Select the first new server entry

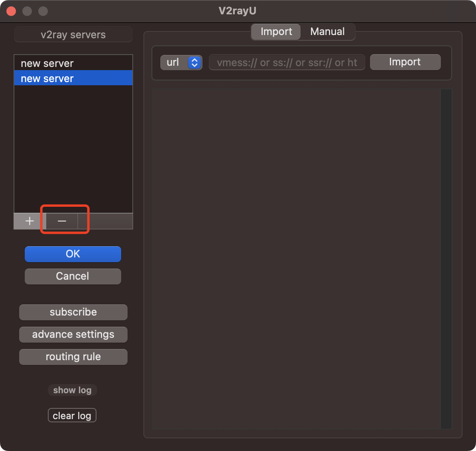coord(73,63)
